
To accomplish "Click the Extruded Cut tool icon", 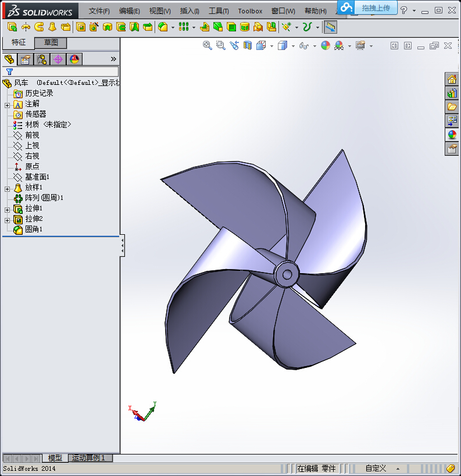I will click(80, 27).
